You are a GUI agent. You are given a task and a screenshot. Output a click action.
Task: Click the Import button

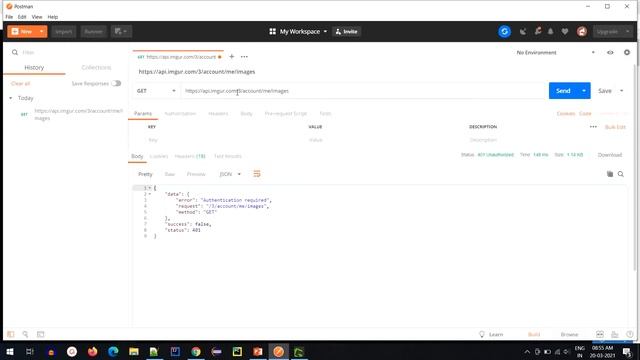(x=64, y=31)
